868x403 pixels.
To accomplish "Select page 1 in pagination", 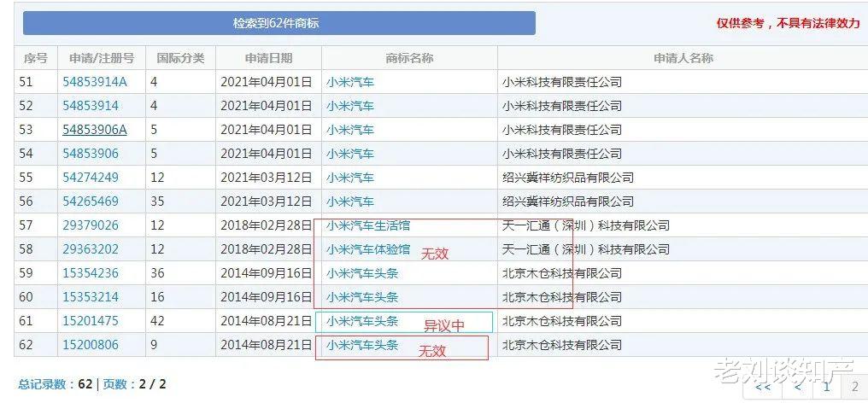I will point(826,386).
